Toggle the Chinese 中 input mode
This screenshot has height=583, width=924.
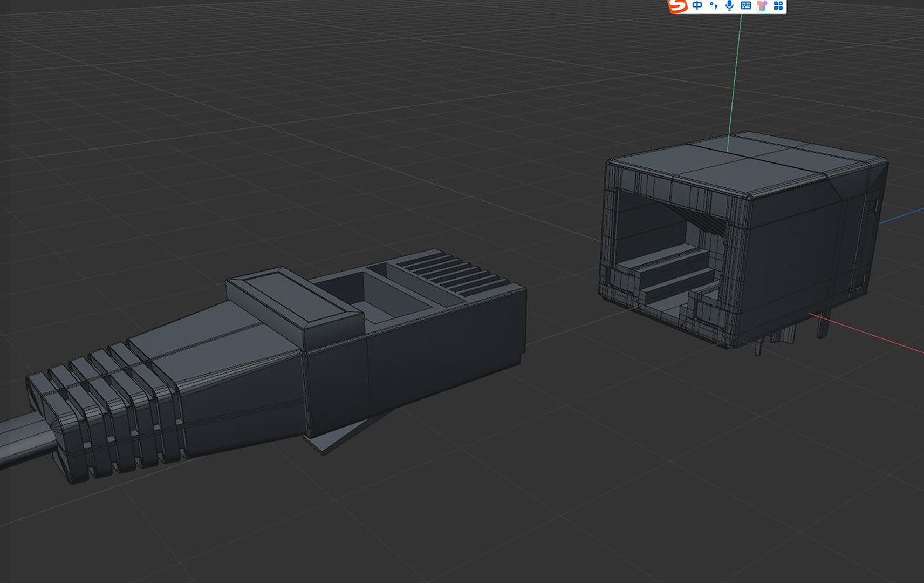(x=697, y=5)
